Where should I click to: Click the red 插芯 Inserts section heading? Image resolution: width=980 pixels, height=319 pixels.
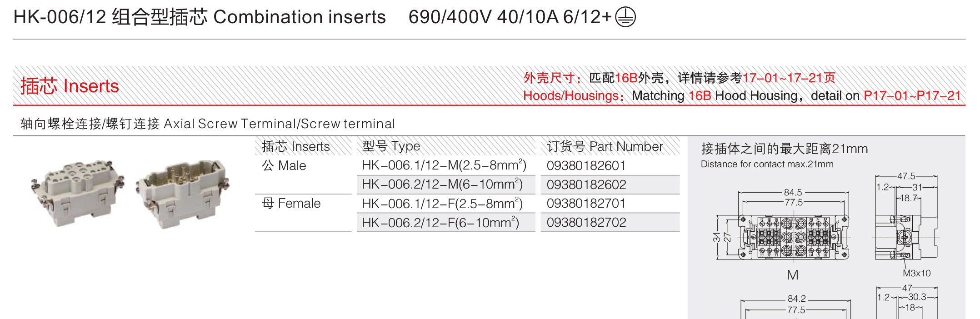click(x=70, y=86)
